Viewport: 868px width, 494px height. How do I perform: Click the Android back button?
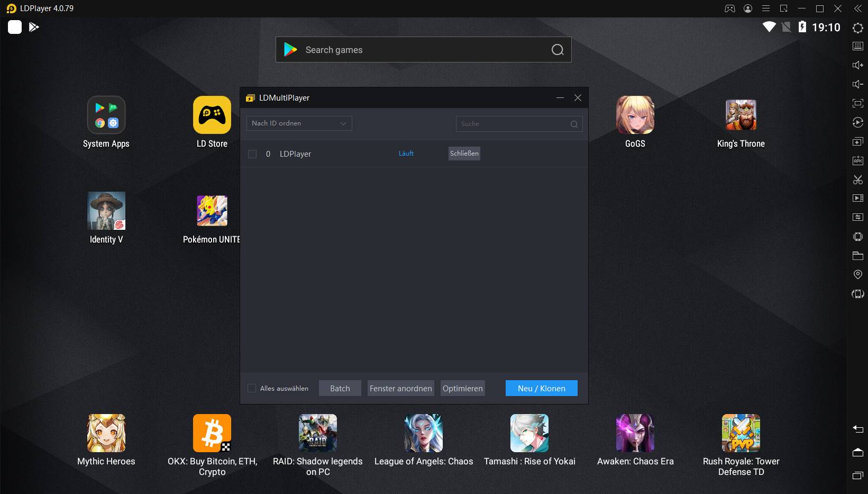(x=858, y=429)
